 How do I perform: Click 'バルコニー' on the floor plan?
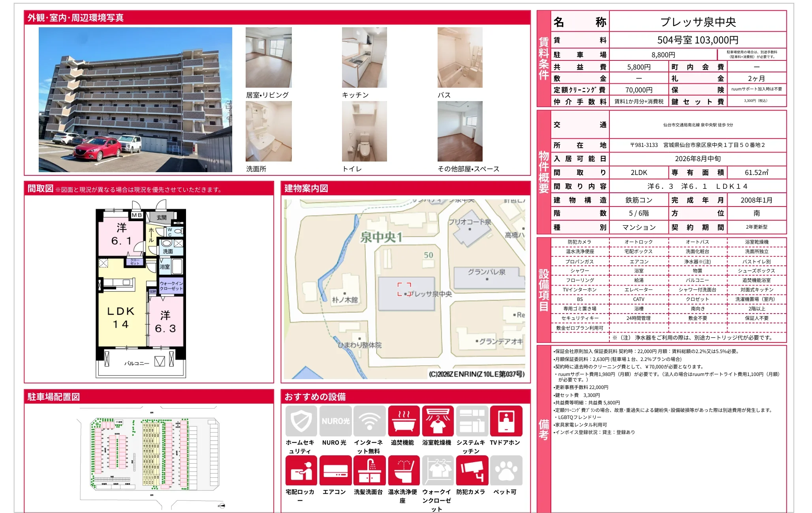pyautogui.click(x=137, y=363)
